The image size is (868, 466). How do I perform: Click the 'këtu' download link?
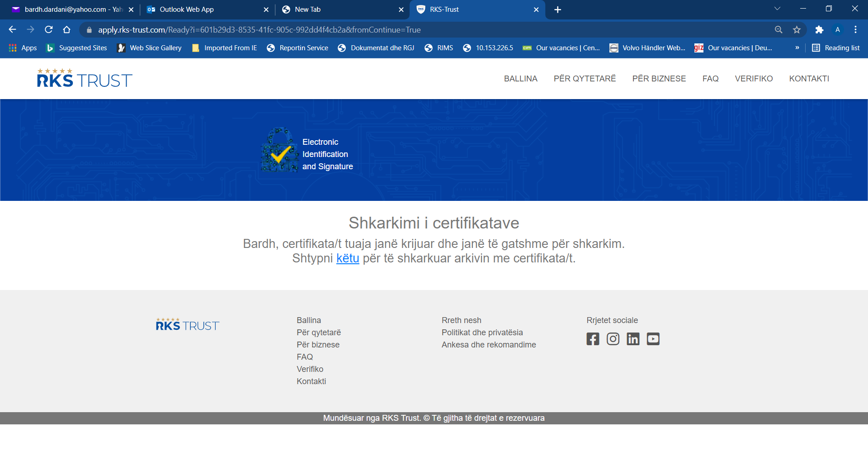[348, 258]
